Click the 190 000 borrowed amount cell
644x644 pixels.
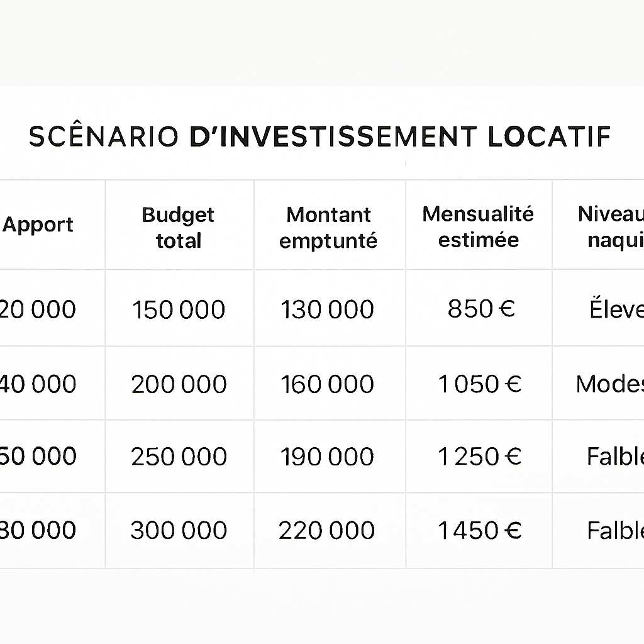click(x=327, y=457)
